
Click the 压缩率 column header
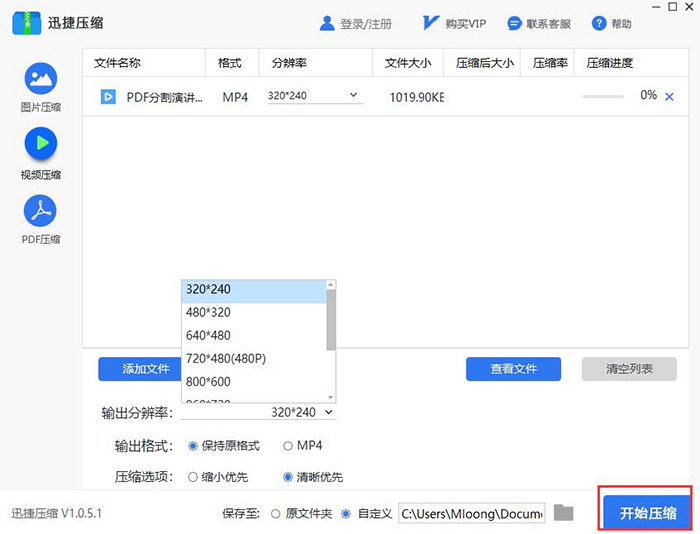[x=550, y=63]
